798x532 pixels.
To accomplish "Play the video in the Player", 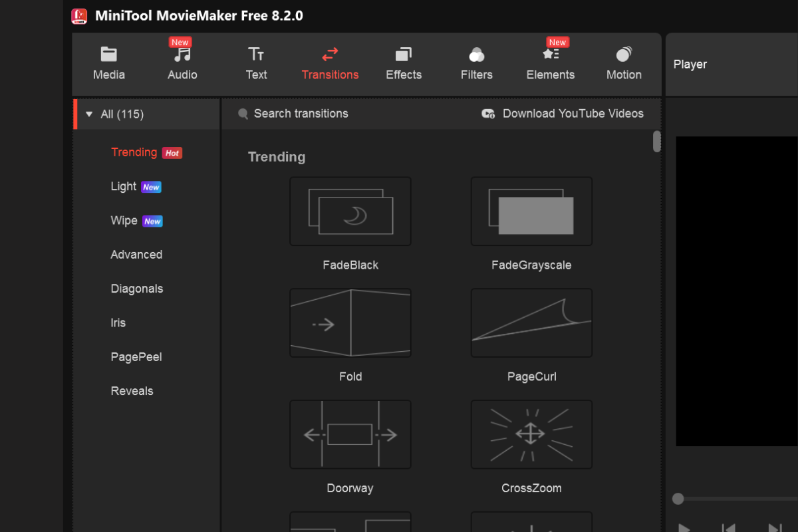I will (x=684, y=529).
